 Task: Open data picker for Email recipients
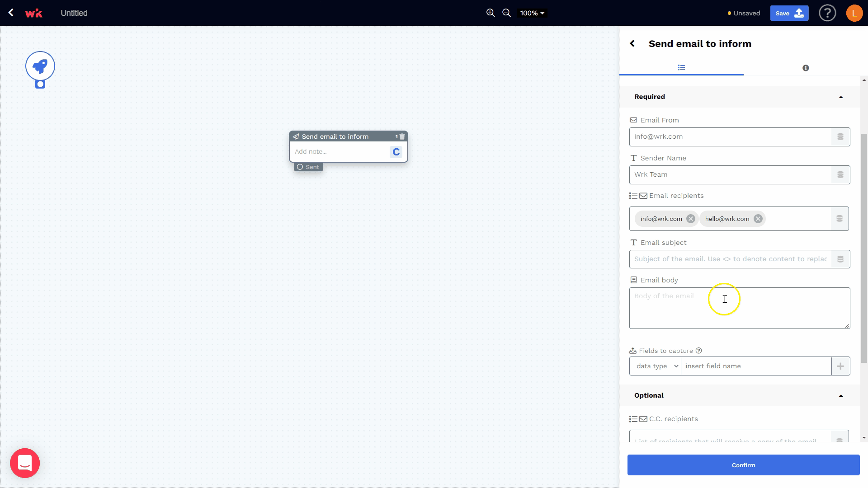tap(840, 219)
